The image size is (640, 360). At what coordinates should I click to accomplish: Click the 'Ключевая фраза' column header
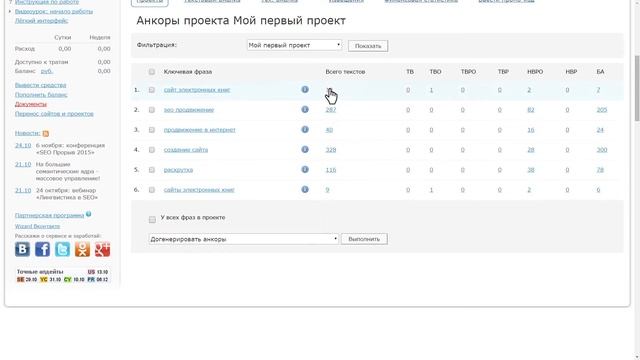(x=188, y=72)
